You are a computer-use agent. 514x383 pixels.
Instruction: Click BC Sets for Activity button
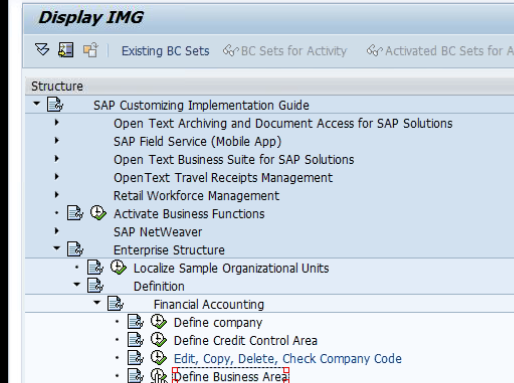[285, 51]
